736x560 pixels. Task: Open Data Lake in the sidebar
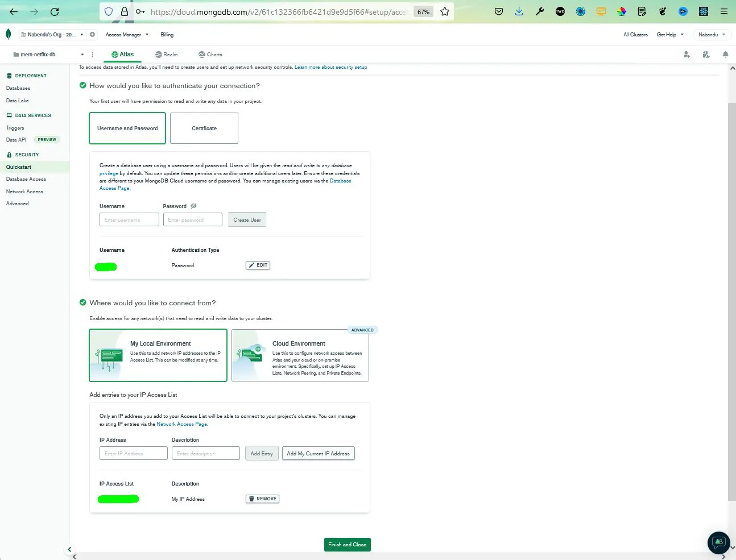tap(18, 101)
